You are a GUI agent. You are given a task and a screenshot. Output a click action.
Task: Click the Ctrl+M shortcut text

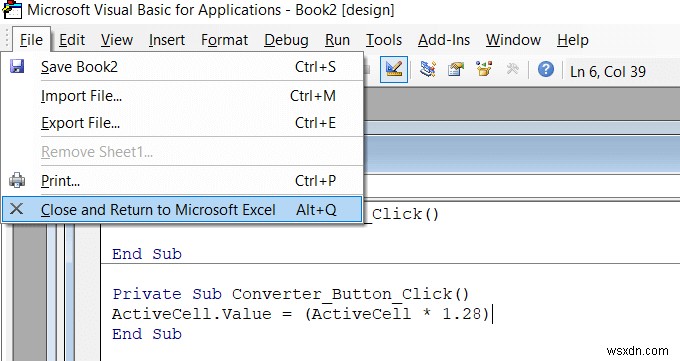[313, 95]
